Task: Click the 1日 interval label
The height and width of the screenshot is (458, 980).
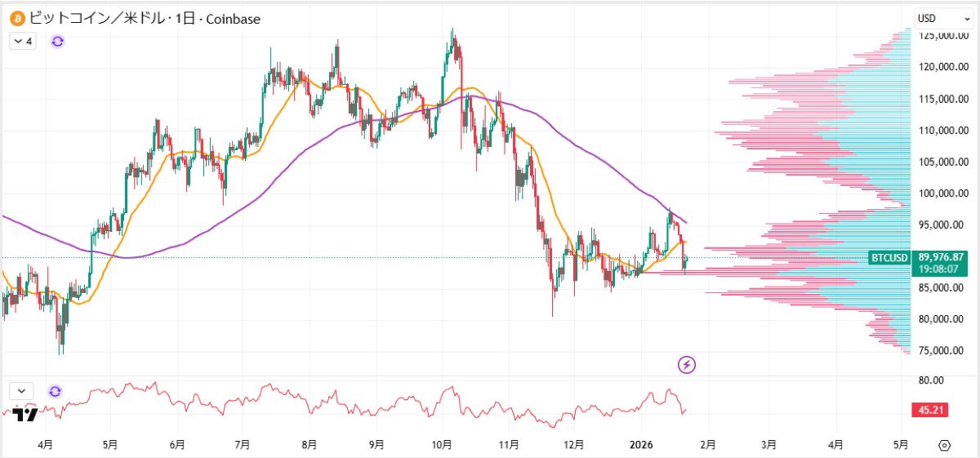Action: coord(184,18)
